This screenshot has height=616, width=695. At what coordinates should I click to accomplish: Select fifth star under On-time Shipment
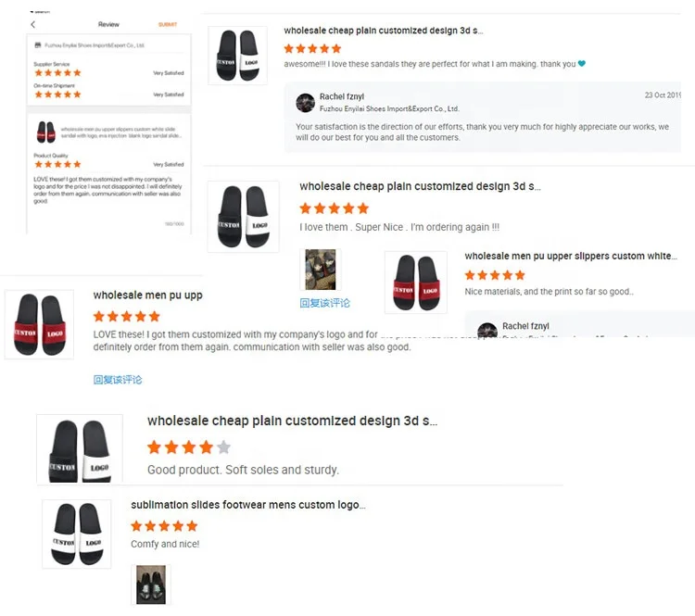[x=78, y=94]
